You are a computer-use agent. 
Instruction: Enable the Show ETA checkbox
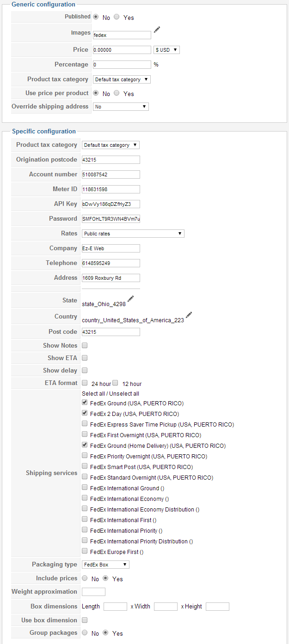click(85, 358)
